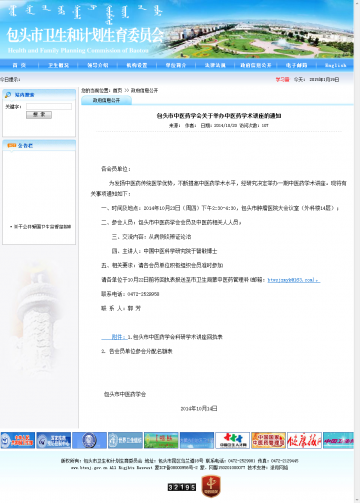Click the 2014年10月14日 date text
Screen dimensions: 360x503
[199, 408]
